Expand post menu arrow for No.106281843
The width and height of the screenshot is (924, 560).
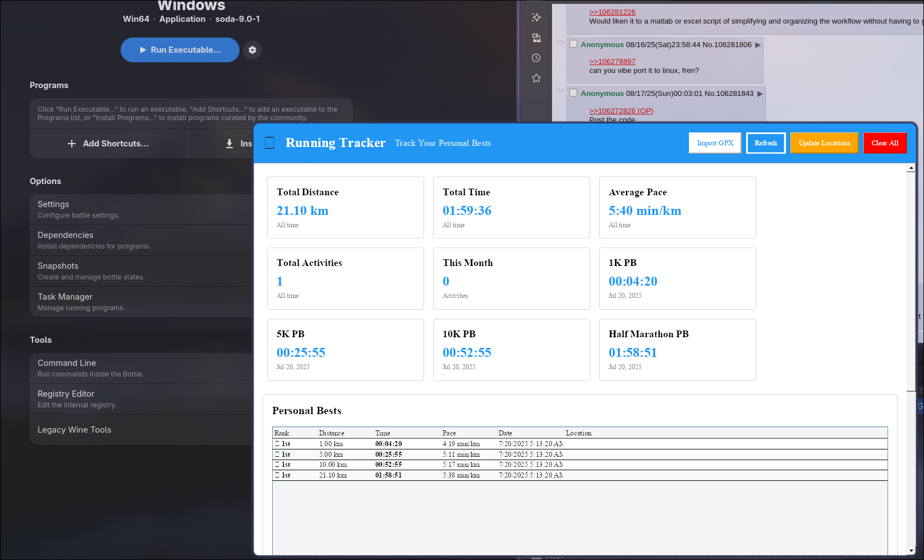point(760,94)
